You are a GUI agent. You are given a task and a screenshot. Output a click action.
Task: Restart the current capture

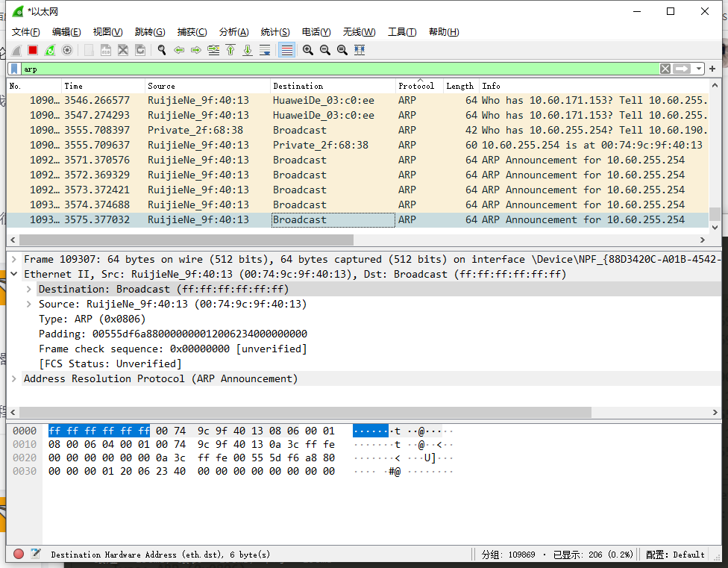point(50,50)
